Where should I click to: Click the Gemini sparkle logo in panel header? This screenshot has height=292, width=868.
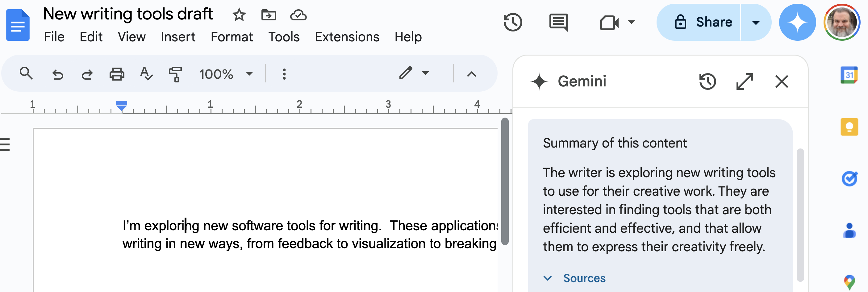click(539, 81)
